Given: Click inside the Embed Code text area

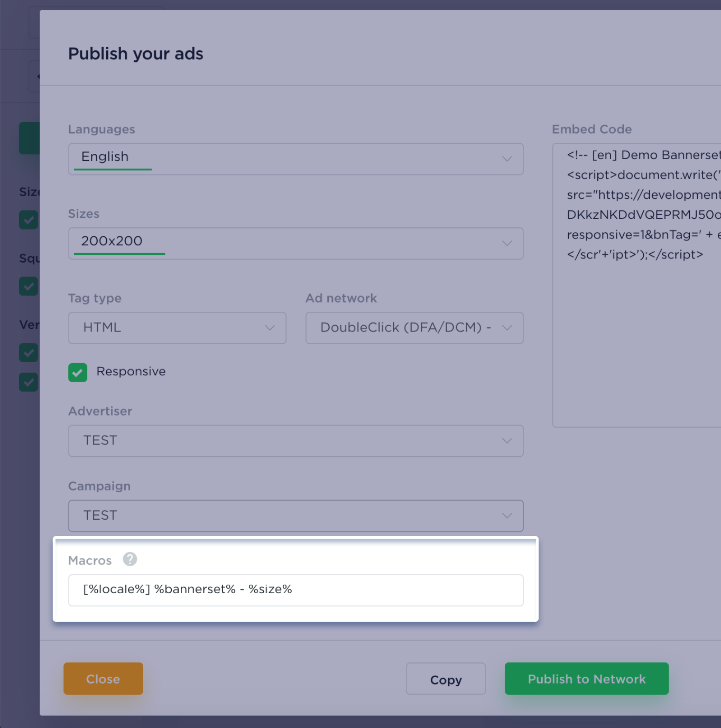Looking at the screenshot, I should pos(636,285).
